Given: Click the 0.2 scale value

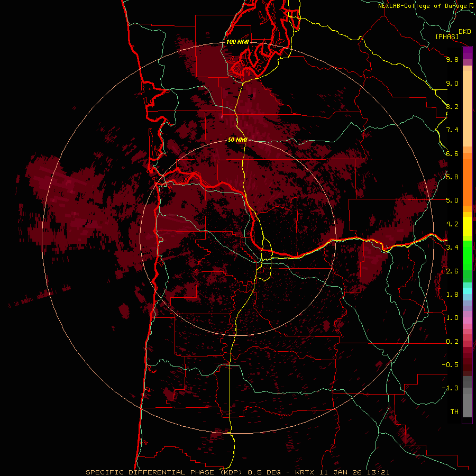Looking at the screenshot, I should coord(452,342).
